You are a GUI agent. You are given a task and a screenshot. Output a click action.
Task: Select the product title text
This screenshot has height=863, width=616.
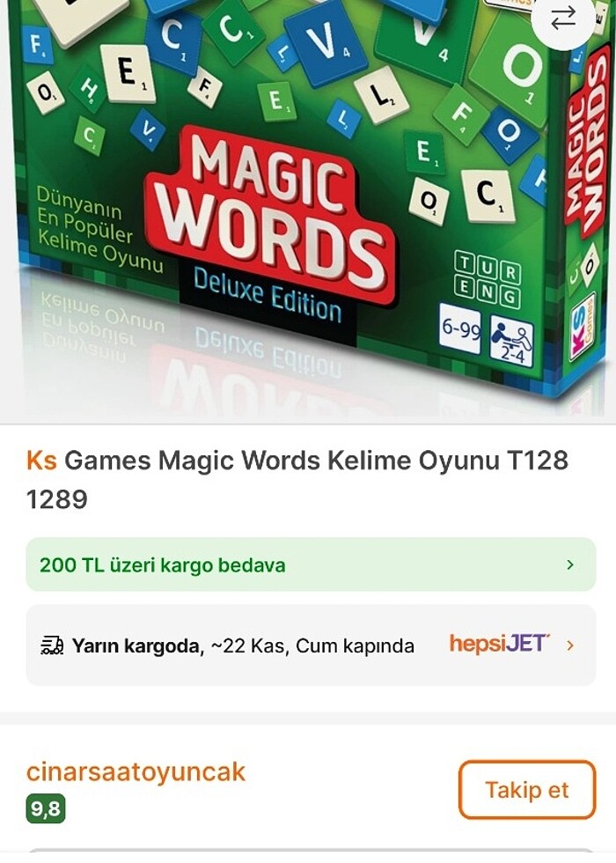coord(297,479)
